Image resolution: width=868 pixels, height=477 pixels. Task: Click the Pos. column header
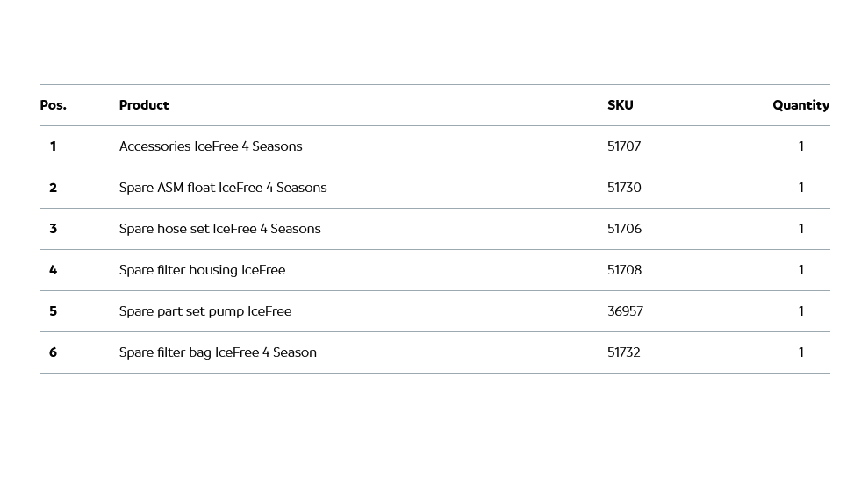click(53, 105)
